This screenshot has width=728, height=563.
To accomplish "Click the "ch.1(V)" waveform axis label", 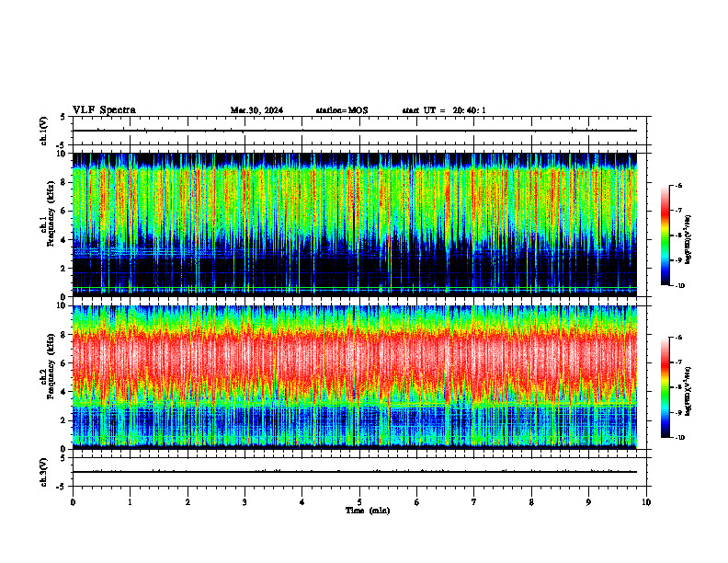I will pos(44,131).
